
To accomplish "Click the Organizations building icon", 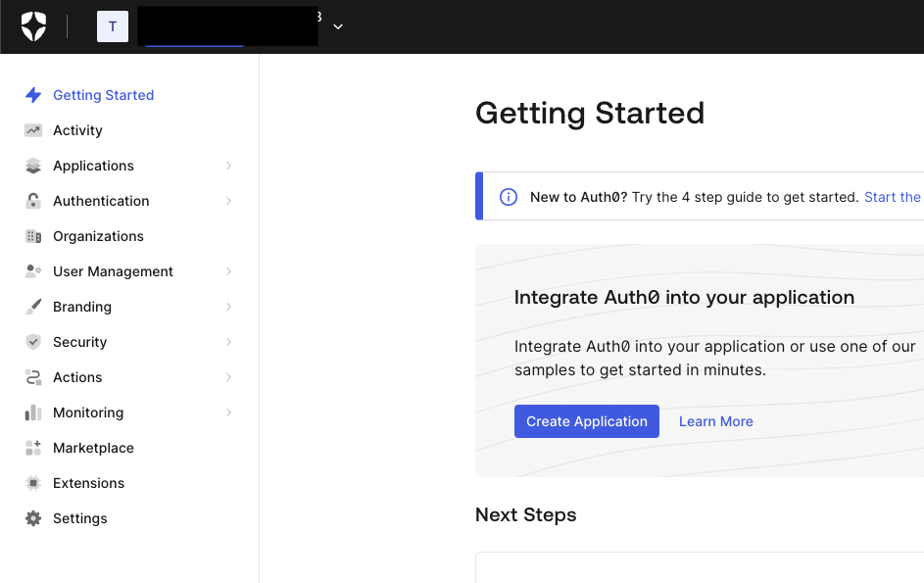I will (x=33, y=236).
